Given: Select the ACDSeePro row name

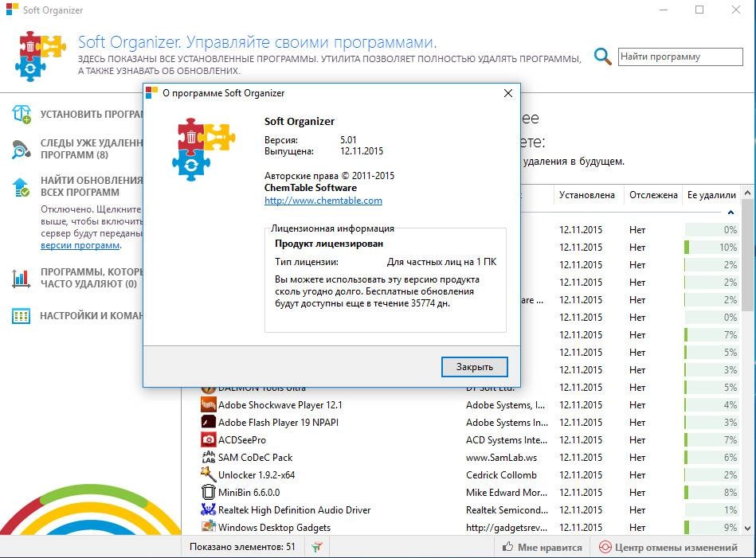Looking at the screenshot, I should pos(242,440).
